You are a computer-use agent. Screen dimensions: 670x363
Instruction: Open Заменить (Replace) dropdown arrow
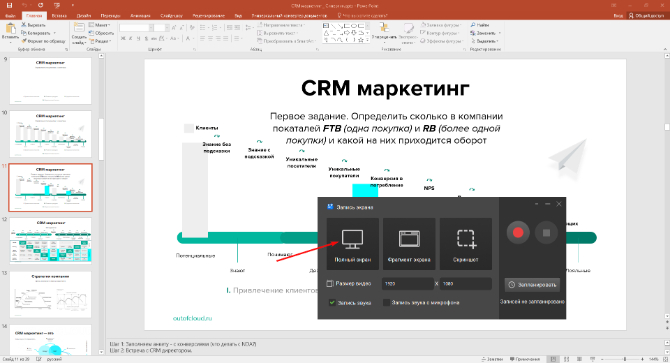[499, 33]
